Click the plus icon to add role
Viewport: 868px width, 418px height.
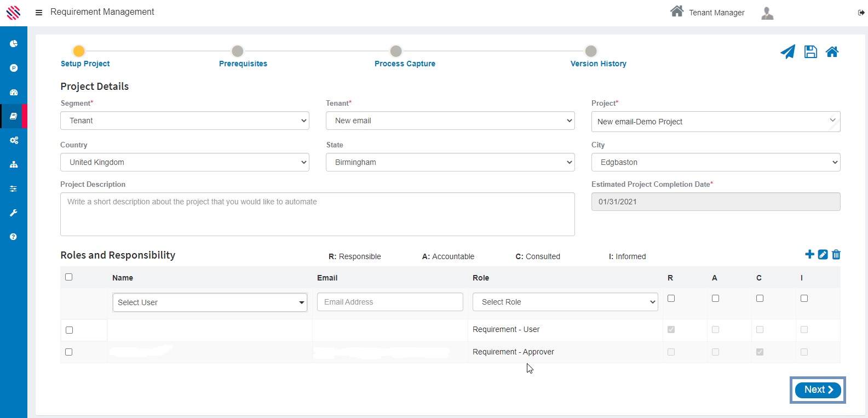[809, 254]
